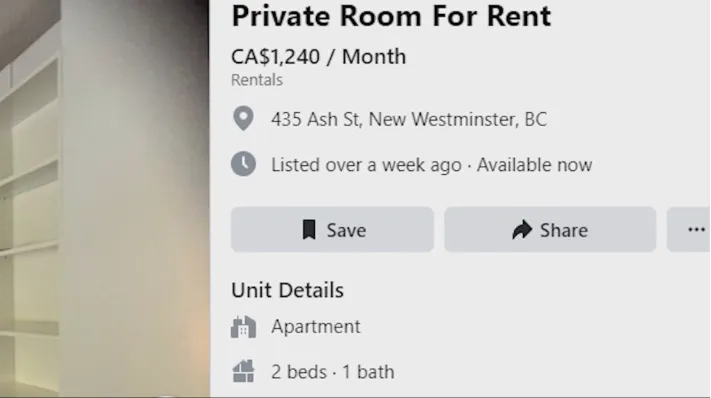Open the three-dots more options button
Viewport: 711px width, 398px height.
point(689,230)
